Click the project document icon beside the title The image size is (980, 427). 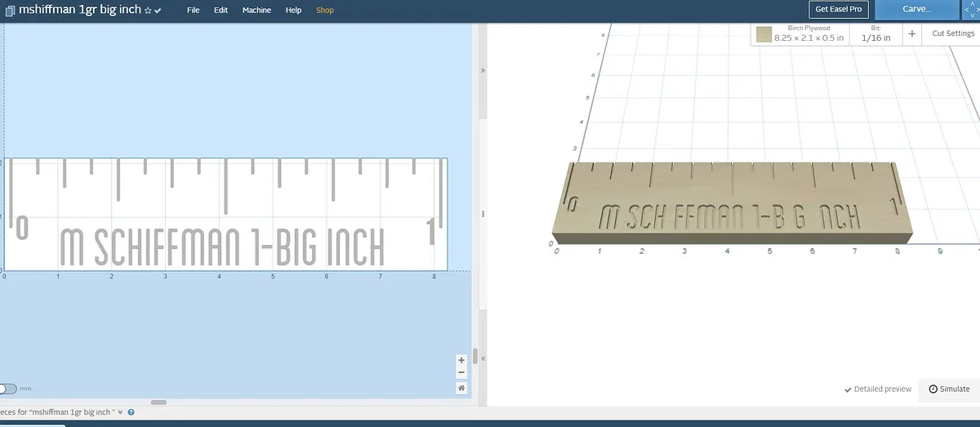[8, 10]
